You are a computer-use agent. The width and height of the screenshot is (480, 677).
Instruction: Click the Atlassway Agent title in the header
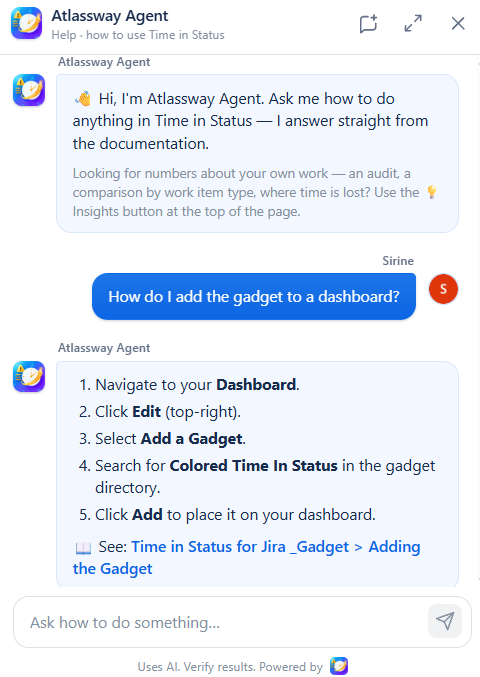[110, 16]
